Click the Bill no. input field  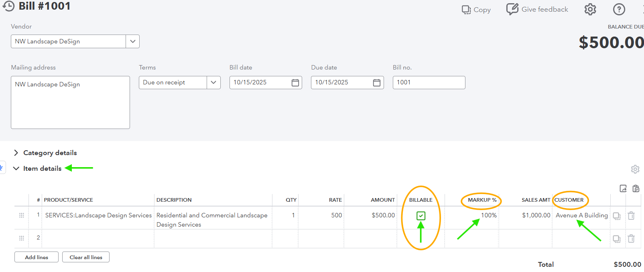[x=429, y=82]
